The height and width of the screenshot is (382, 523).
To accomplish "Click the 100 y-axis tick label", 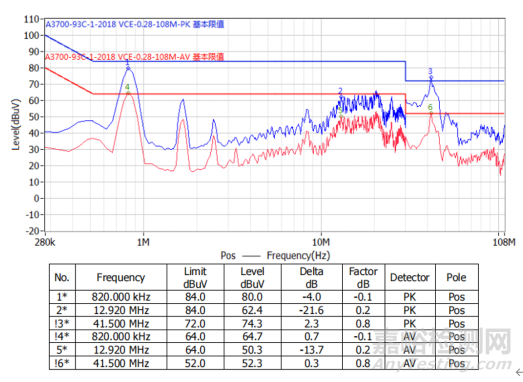I will 31,35.
